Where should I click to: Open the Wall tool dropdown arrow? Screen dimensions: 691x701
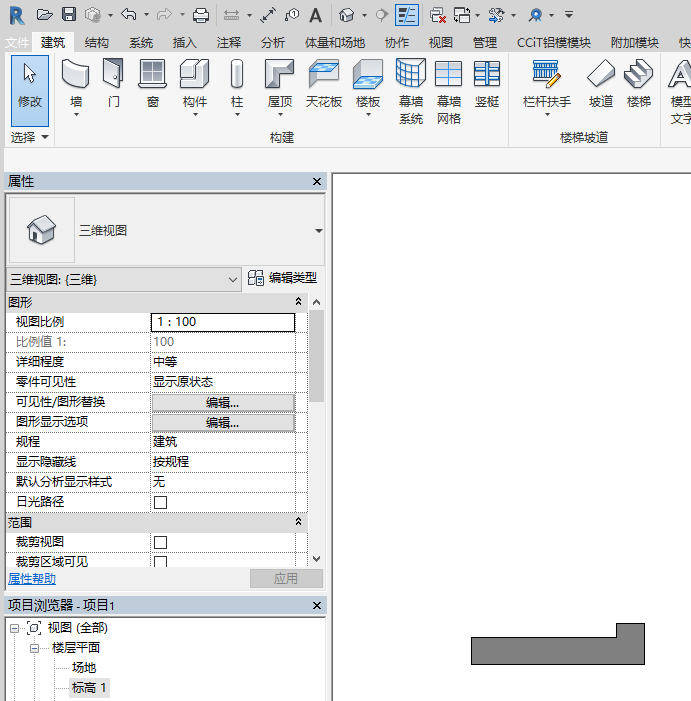[x=76, y=115]
